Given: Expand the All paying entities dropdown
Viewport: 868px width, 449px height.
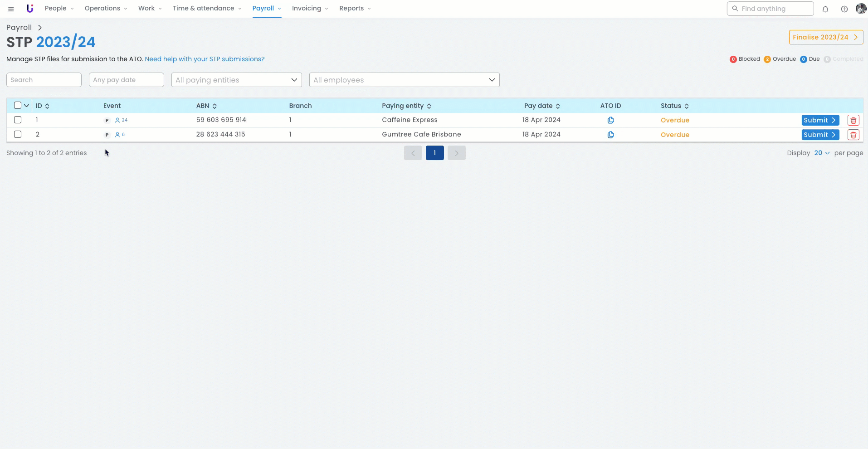Looking at the screenshot, I should point(236,80).
